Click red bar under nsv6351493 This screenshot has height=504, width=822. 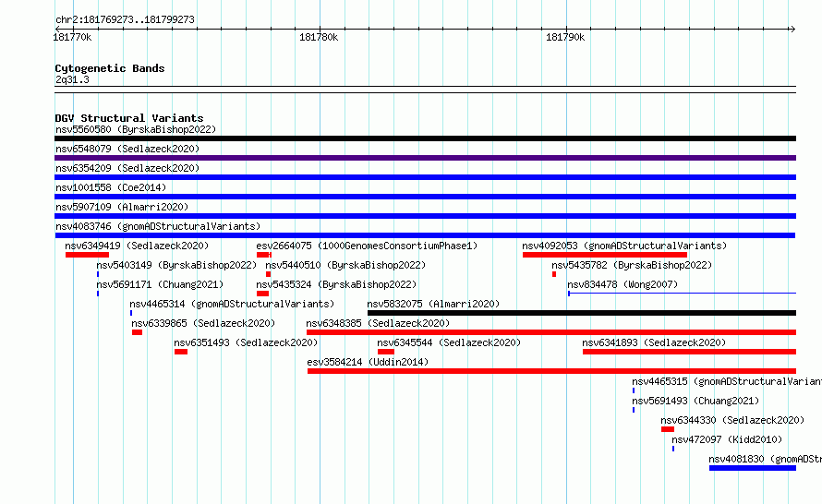(181, 352)
